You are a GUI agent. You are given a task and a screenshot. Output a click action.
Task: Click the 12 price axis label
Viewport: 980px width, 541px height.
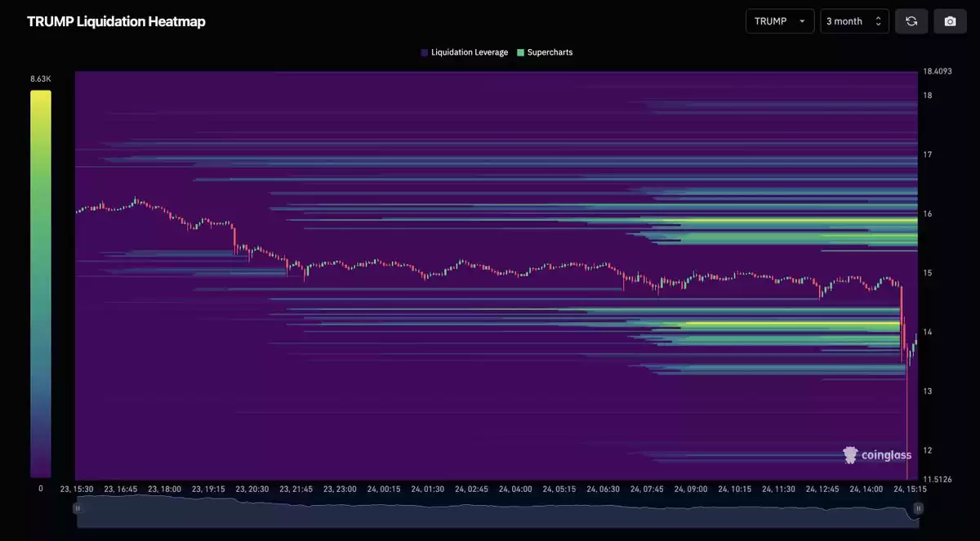(928, 451)
